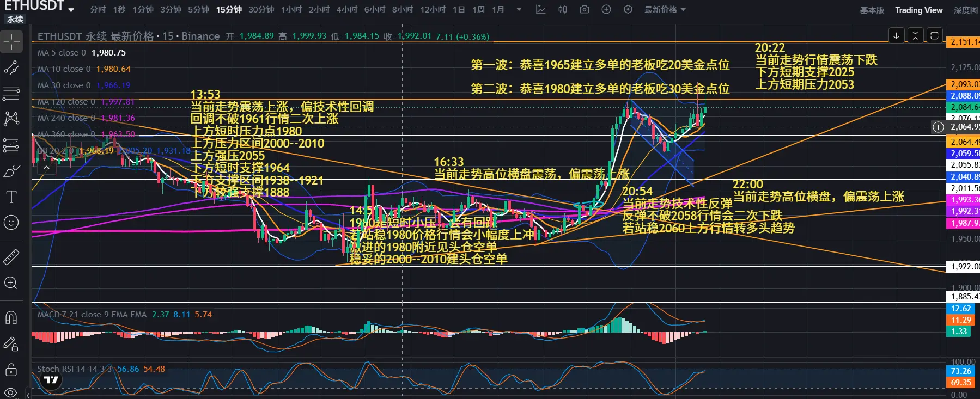The height and width of the screenshot is (399, 980).
Task: Click the 永续 perpetual tag
Action: click(15, 19)
